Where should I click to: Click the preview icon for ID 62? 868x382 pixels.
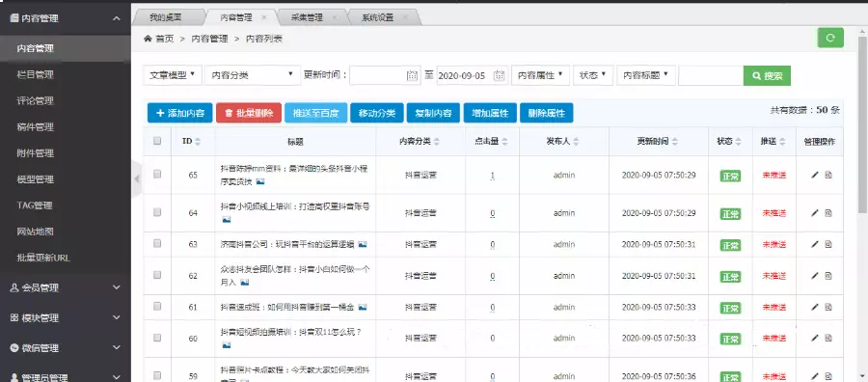coord(828,276)
